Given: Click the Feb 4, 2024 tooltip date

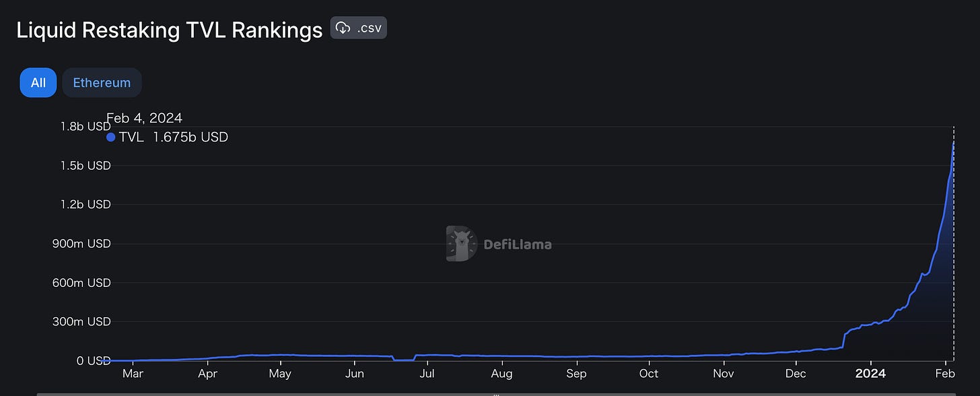Looking at the screenshot, I should (144, 118).
